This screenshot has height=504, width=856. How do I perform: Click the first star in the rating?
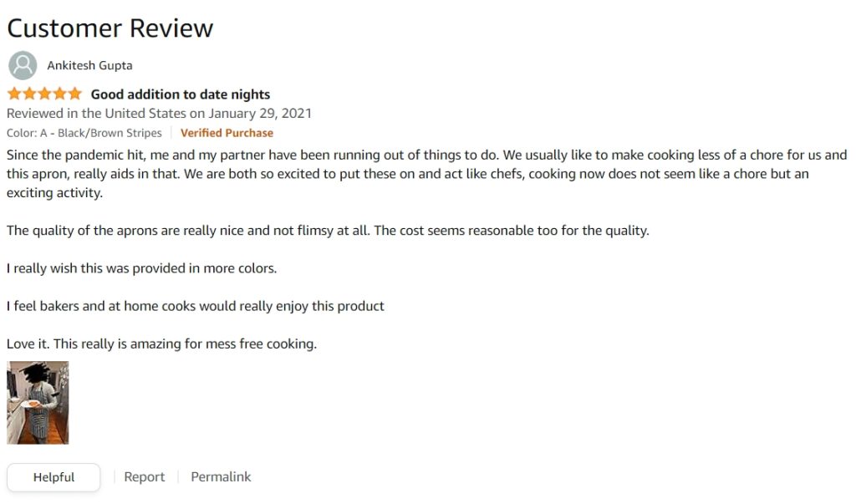coord(14,94)
